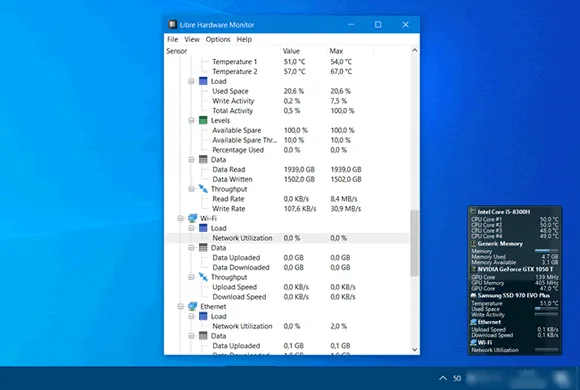Viewport: 580px width, 390px height.
Task: Collapse the Ethernet node in the tree
Action: click(x=181, y=306)
